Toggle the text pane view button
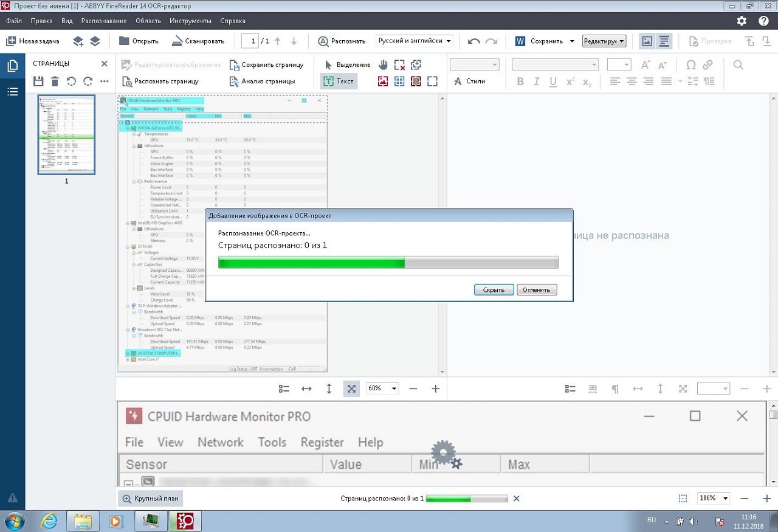 (664, 41)
